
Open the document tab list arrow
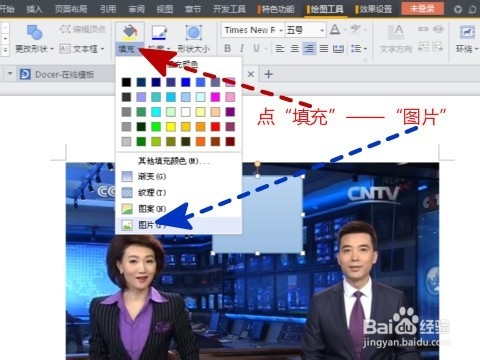(x=10, y=74)
